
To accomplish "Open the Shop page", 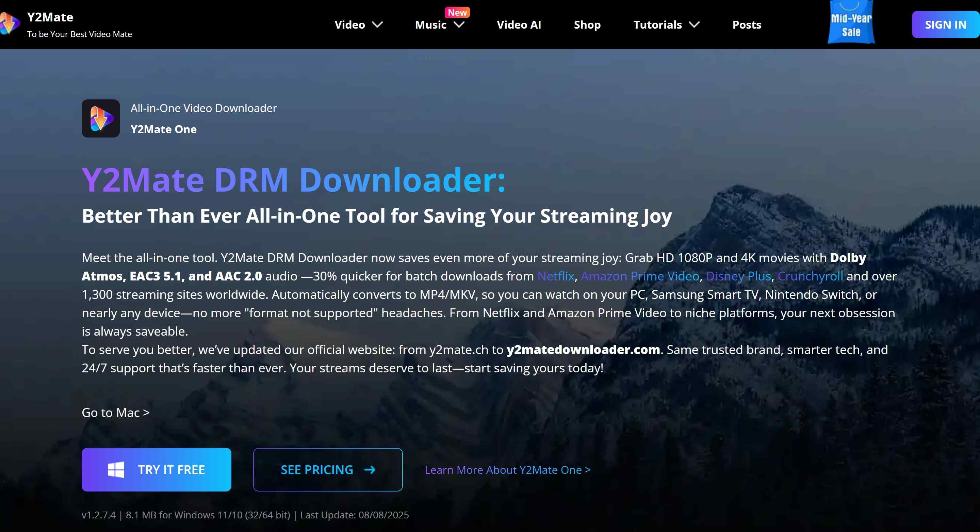I will 587,25.
